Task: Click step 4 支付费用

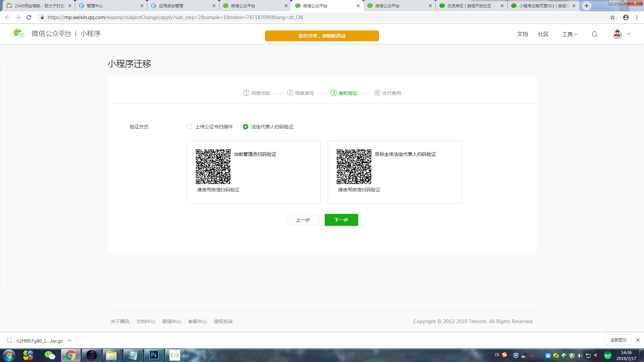Action: (x=387, y=93)
